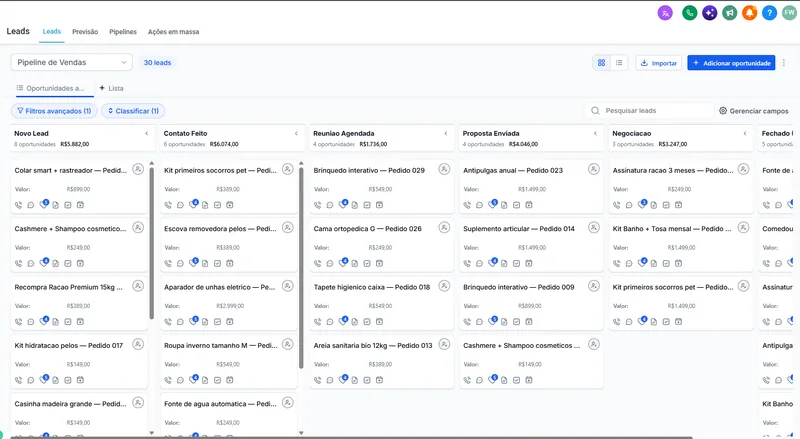Open the Cashmere + Shampoo cosmetico card in Novo Lead
This screenshot has width=800, height=439.
pyautogui.click(x=70, y=229)
